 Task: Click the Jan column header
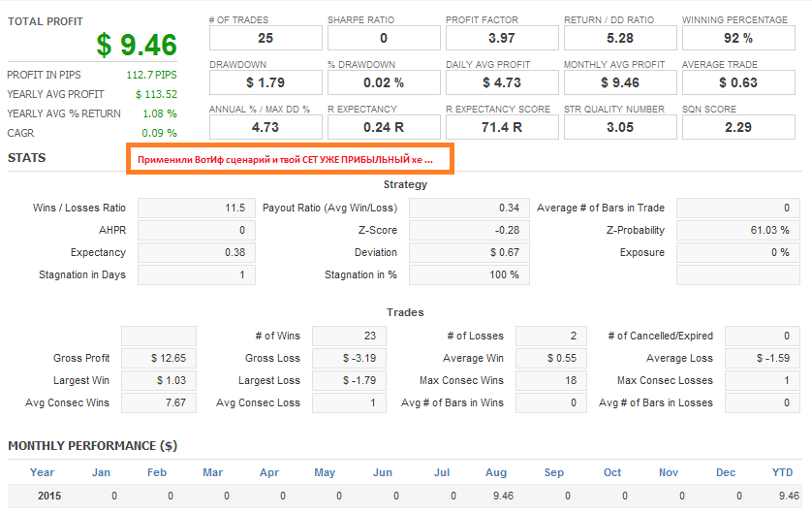(101, 472)
